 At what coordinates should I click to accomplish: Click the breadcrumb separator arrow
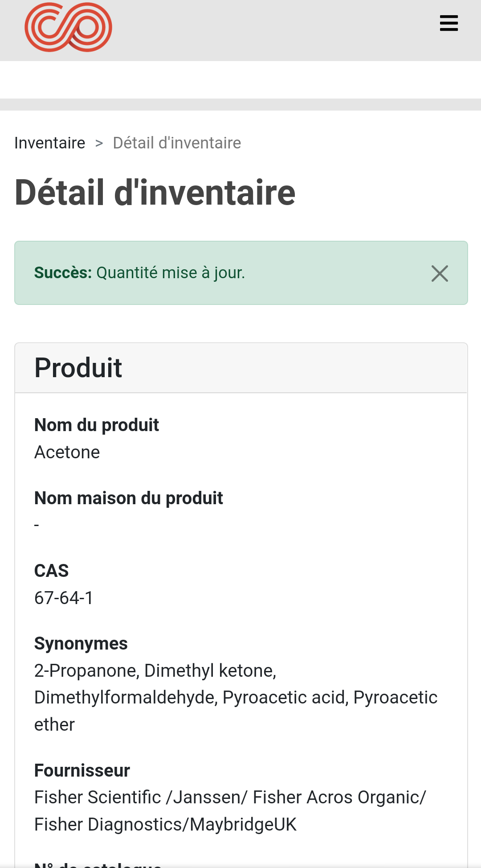coord(99,144)
